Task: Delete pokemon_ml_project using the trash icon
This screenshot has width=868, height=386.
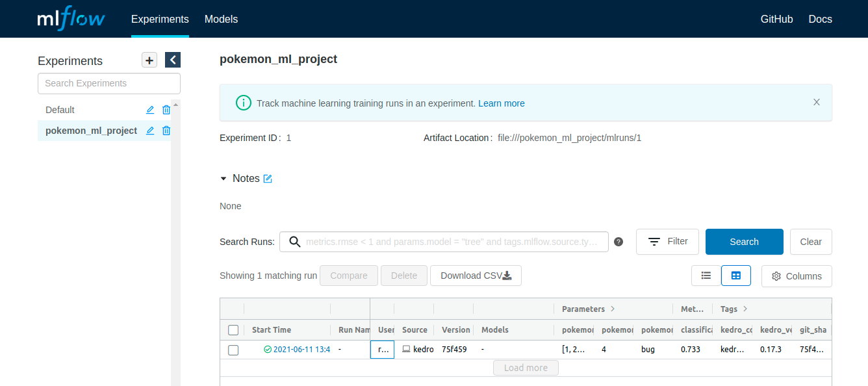Action: (166, 130)
